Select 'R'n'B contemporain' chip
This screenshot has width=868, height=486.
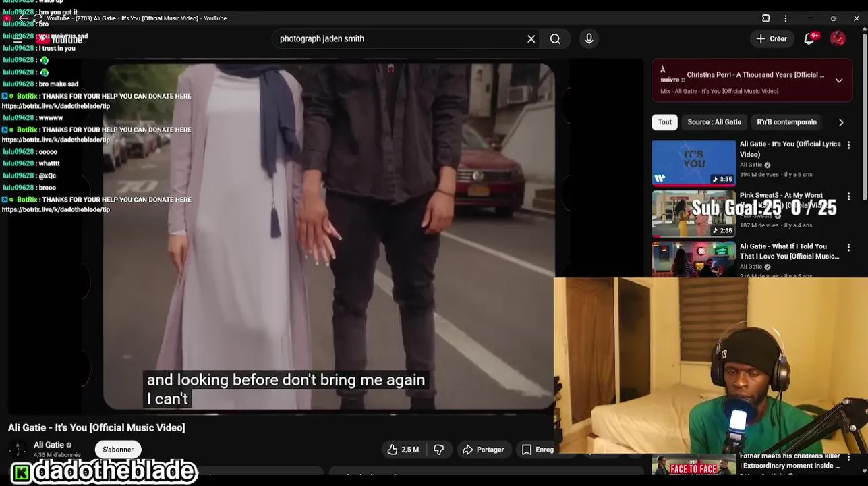pyautogui.click(x=786, y=122)
